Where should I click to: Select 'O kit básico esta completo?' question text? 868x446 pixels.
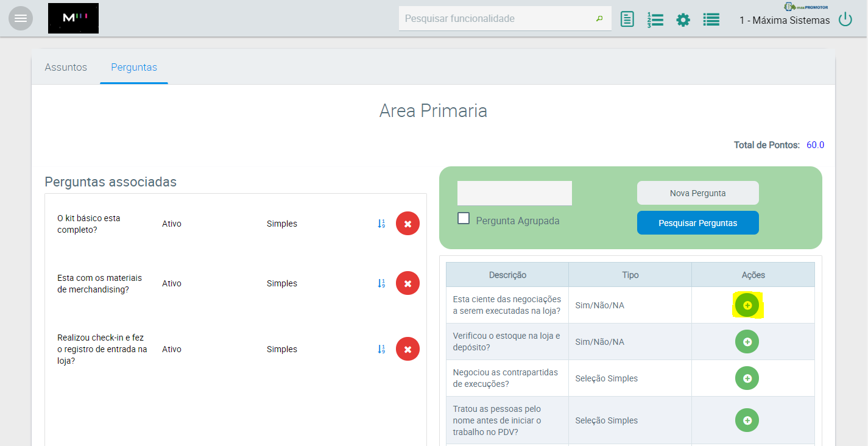point(89,224)
